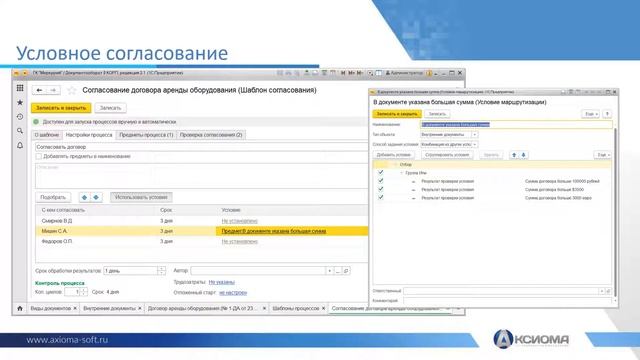Click the 'Комментарий' field in routing window
640x360 pixels.
(507, 301)
